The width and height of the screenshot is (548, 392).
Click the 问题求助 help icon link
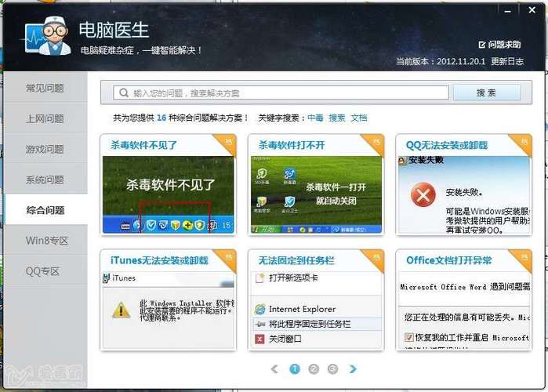tap(499, 45)
